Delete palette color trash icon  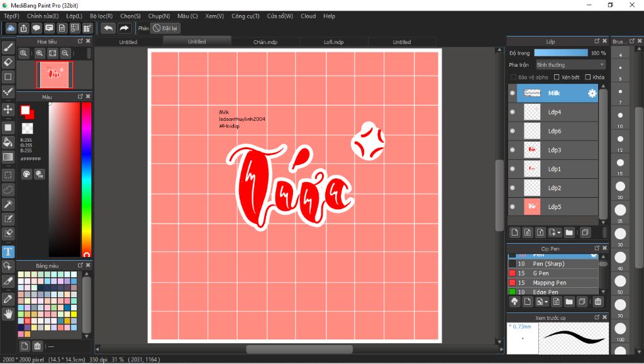point(37,346)
